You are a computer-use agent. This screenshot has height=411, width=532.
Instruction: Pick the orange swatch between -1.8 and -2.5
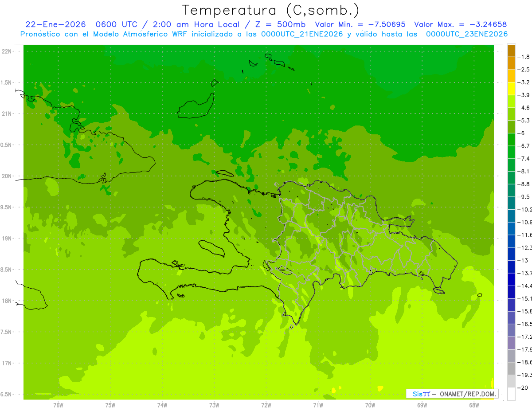coord(511,63)
